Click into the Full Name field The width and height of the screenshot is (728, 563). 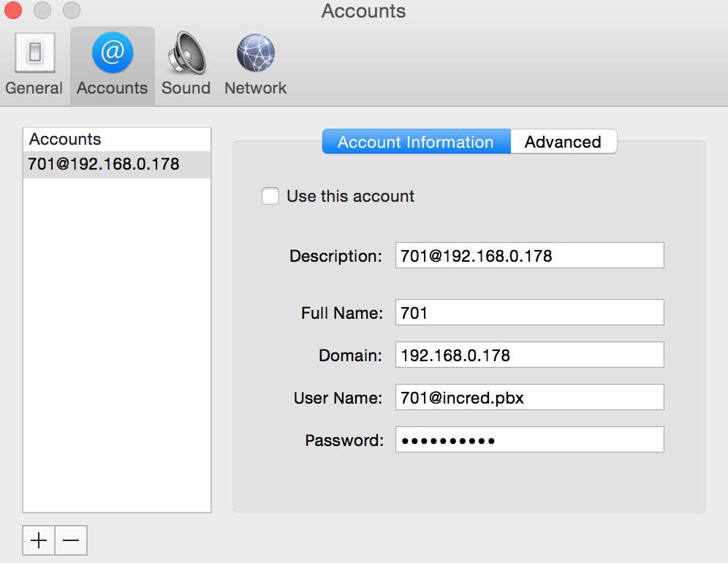530,313
